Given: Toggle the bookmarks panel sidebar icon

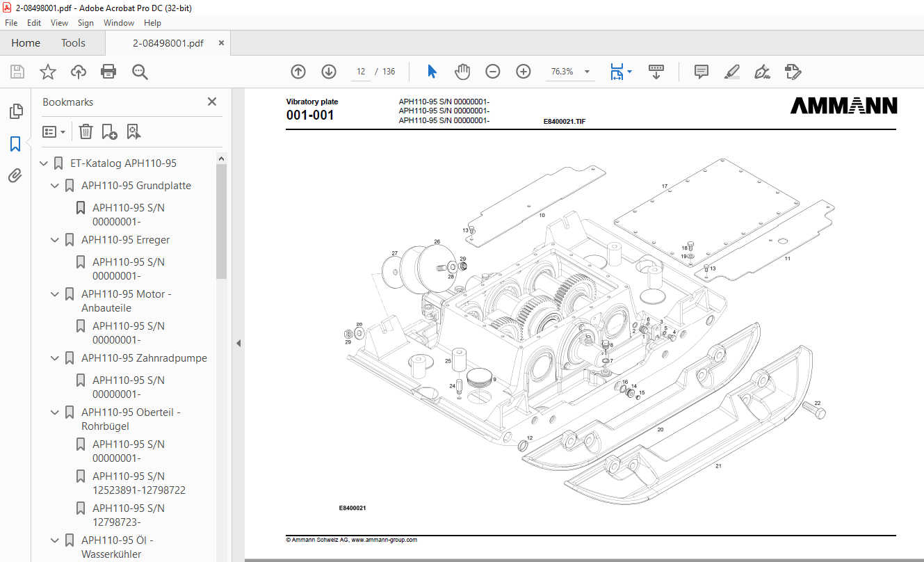Looking at the screenshot, I should [15, 144].
